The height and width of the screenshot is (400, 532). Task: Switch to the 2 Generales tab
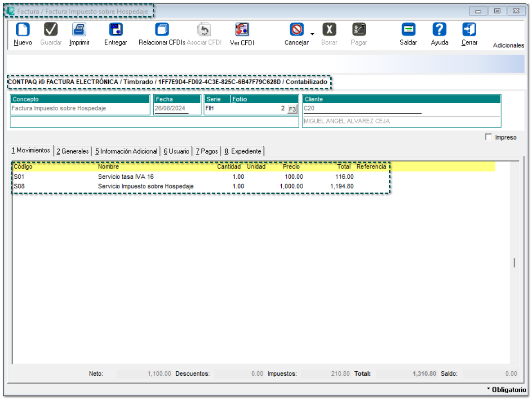(x=72, y=151)
